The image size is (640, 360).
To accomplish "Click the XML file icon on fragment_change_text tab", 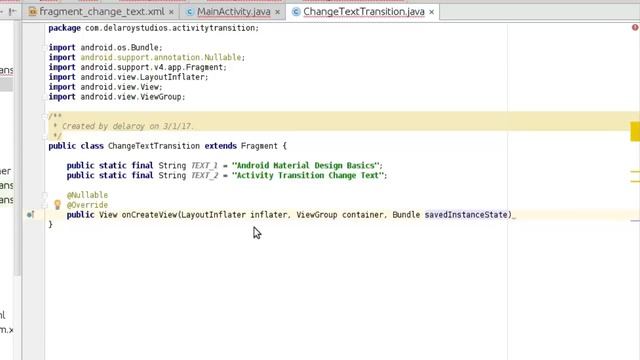I will [33, 12].
